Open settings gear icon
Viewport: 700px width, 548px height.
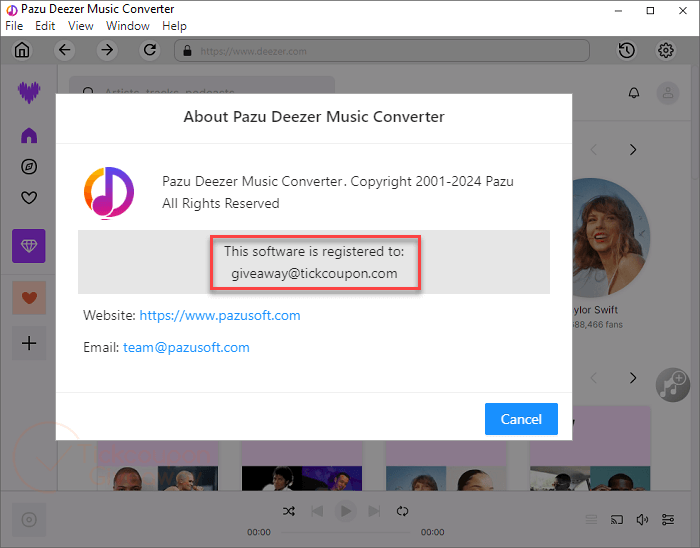666,50
